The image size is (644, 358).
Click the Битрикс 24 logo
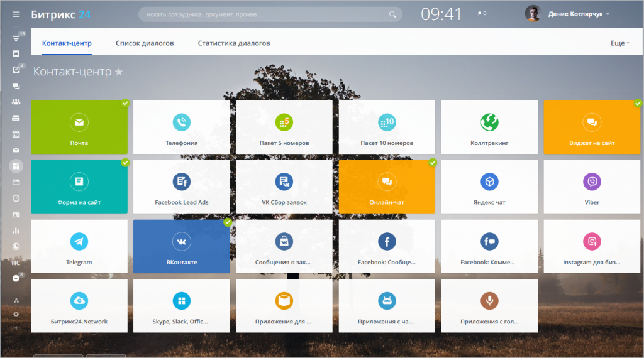61,14
